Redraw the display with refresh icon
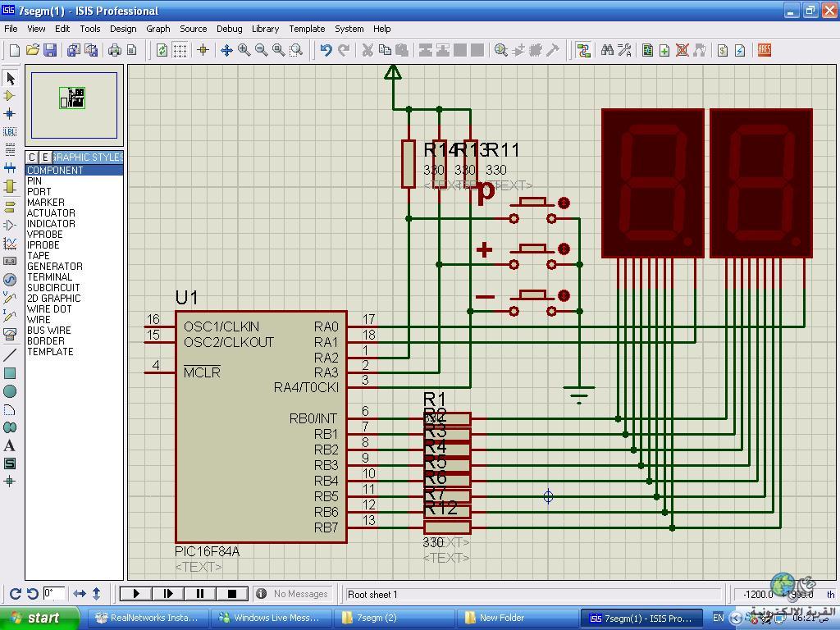 click(162, 50)
